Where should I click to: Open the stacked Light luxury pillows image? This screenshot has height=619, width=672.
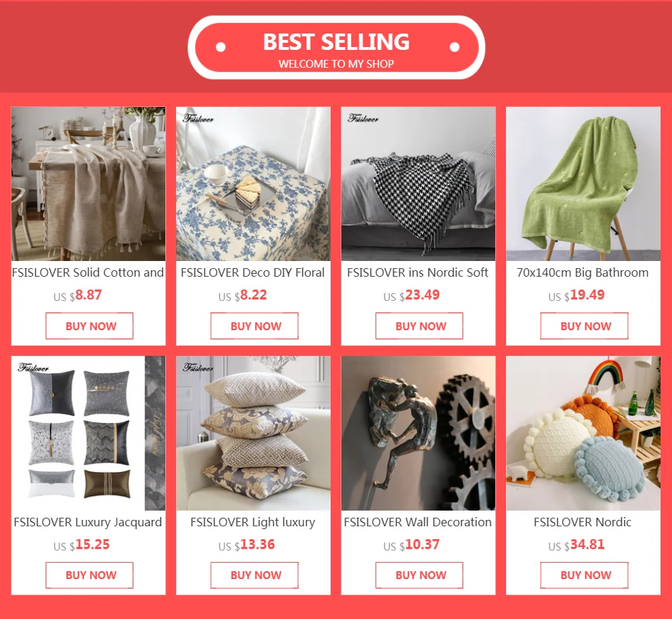point(253,434)
